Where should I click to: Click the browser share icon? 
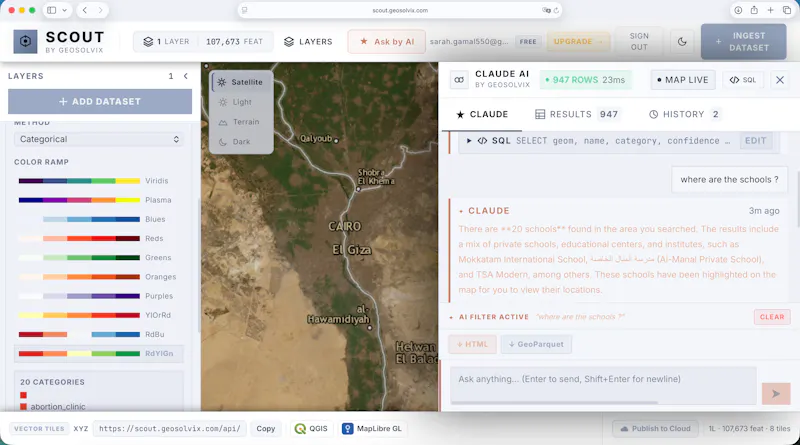coord(754,10)
